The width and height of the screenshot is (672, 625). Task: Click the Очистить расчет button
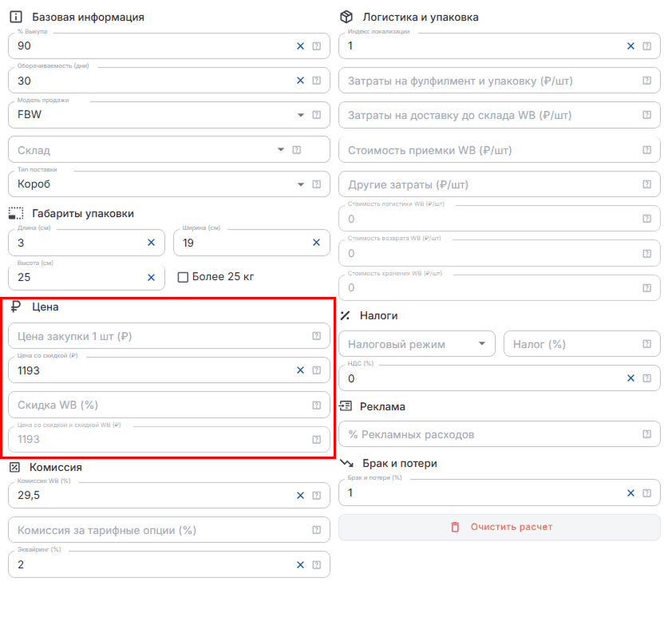point(500,527)
